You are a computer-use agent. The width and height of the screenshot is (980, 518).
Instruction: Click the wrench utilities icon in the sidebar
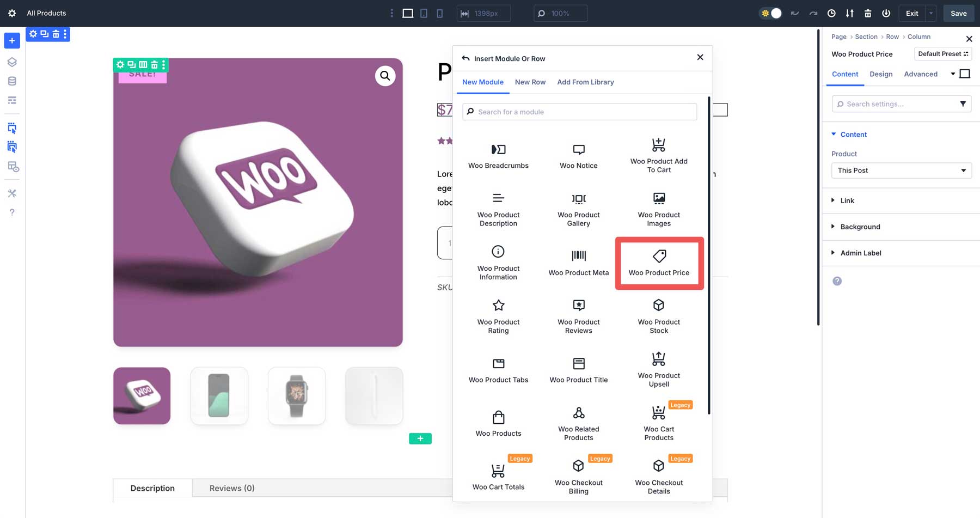click(x=12, y=193)
